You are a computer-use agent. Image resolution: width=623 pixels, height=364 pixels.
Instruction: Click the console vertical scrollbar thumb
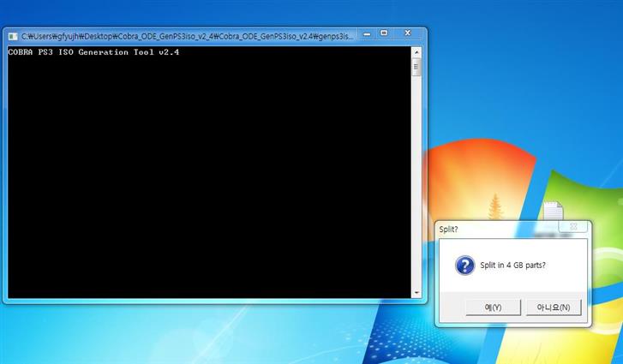[x=417, y=67]
